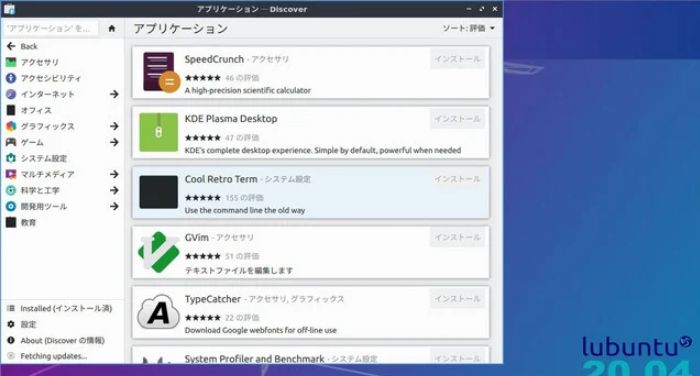700x376 pixels.
Task: Click the 教育 category icon
Action: coord(11,222)
